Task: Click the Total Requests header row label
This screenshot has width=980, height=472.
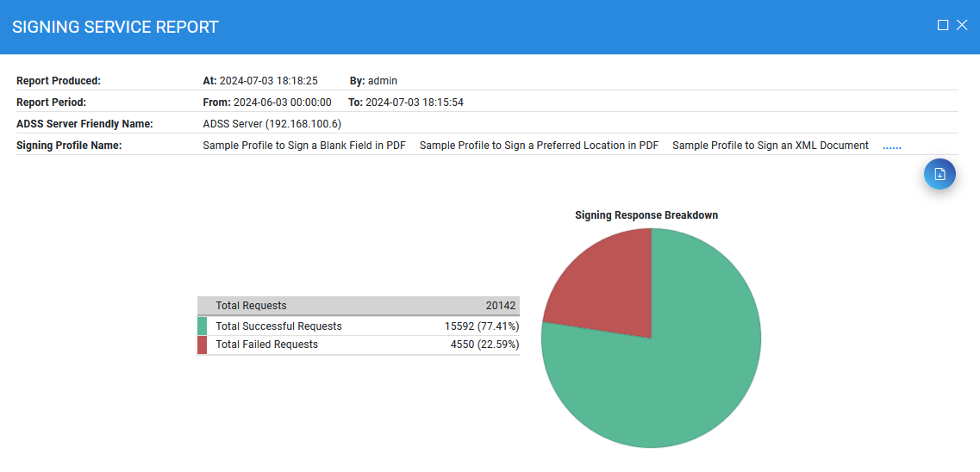Action: pos(251,306)
